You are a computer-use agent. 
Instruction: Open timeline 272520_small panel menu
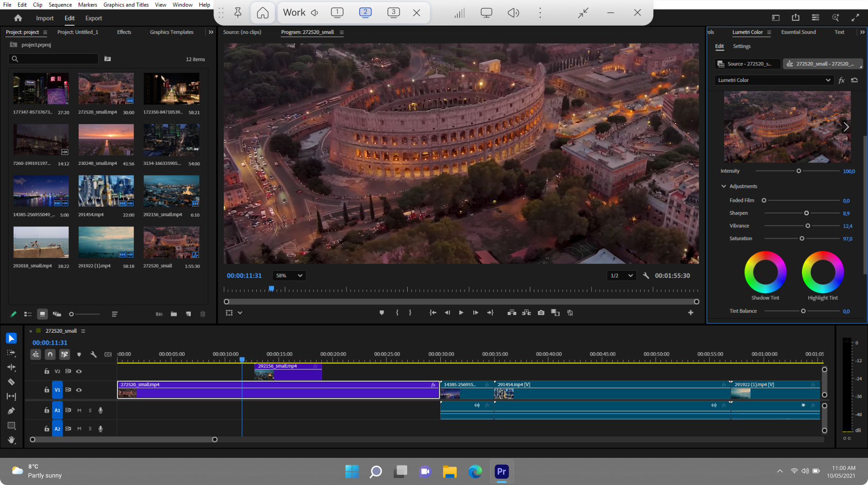83,331
